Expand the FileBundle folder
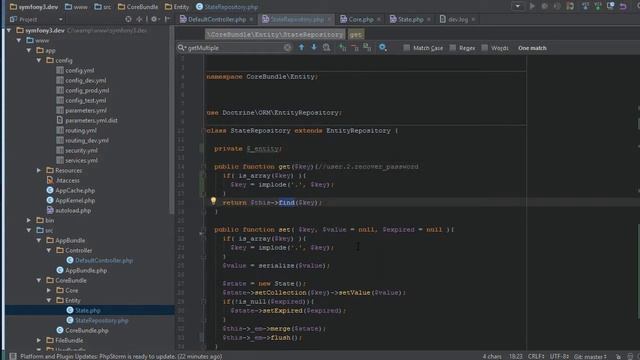 (39, 340)
